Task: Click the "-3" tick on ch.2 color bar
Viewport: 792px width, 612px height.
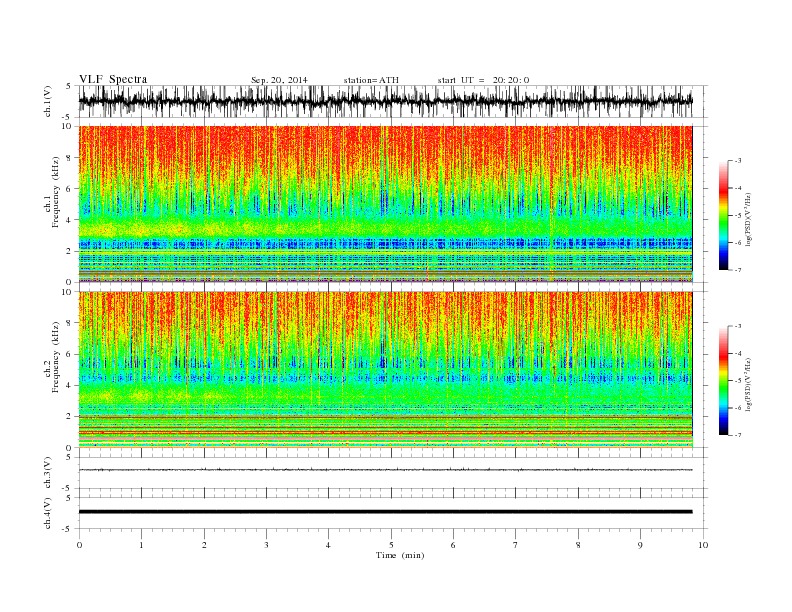Action: click(x=738, y=326)
